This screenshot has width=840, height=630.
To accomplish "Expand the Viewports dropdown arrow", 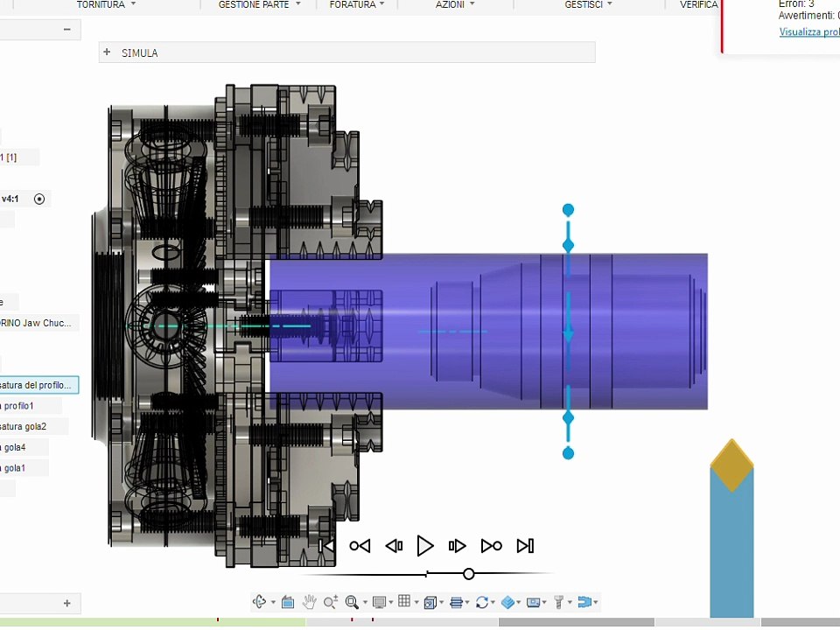I will coord(441,603).
